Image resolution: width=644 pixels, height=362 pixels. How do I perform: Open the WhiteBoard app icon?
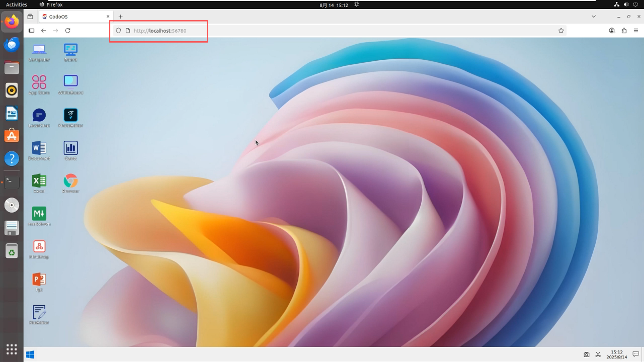[x=70, y=85]
